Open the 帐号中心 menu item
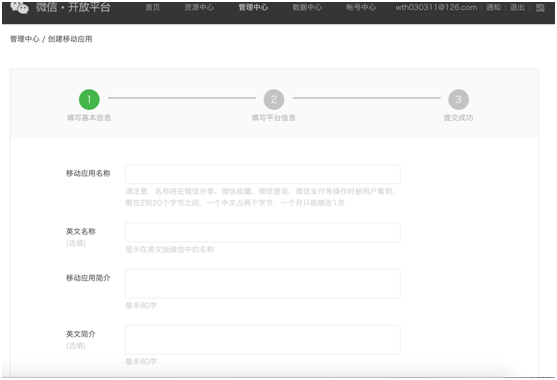 click(x=361, y=7)
